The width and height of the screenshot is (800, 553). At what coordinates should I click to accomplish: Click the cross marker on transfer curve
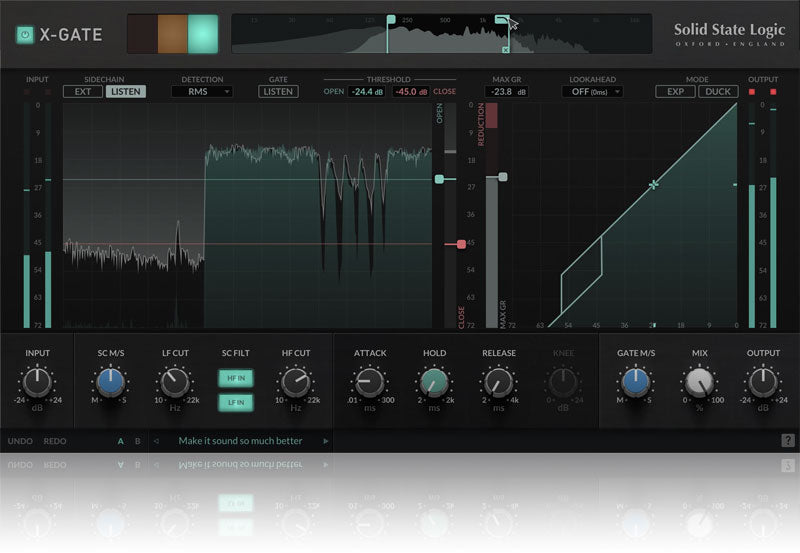coord(653,185)
